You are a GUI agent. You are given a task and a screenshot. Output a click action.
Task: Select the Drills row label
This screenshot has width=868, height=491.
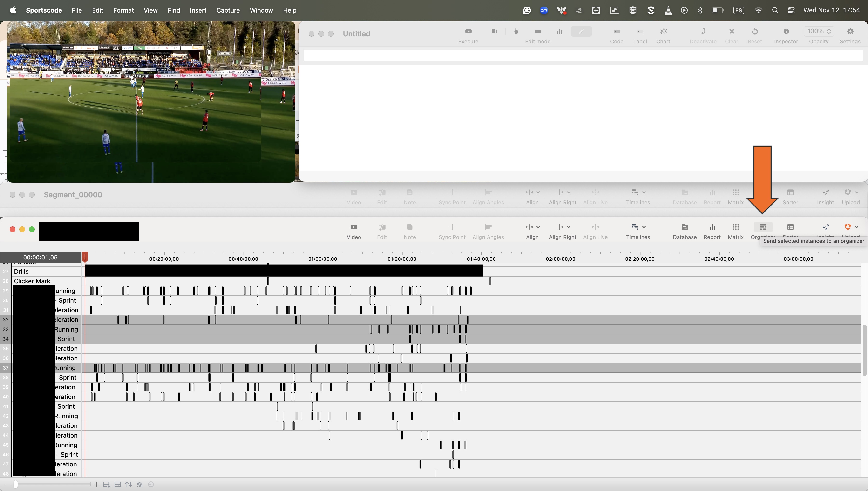[21, 272]
